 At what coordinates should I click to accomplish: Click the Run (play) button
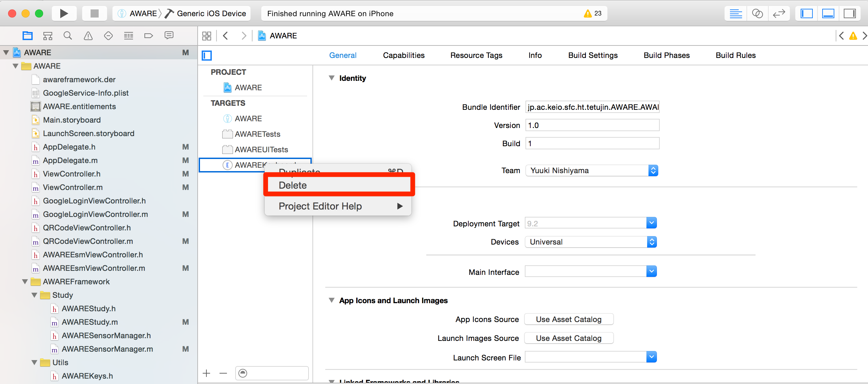[x=64, y=13]
